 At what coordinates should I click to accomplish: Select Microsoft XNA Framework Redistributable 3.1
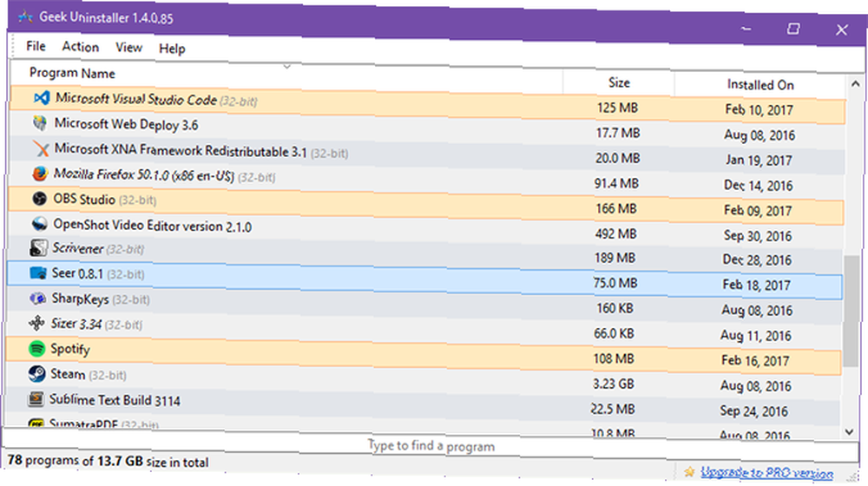click(181, 150)
